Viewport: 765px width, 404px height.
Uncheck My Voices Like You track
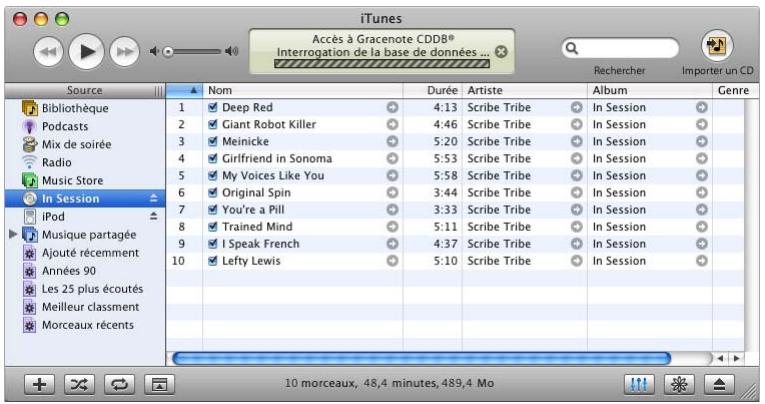212,175
